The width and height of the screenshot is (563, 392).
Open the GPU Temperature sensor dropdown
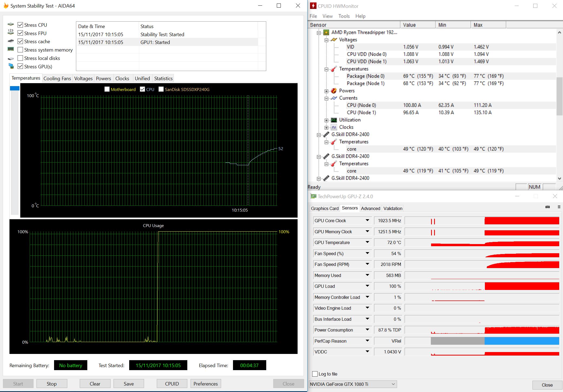pyautogui.click(x=367, y=242)
